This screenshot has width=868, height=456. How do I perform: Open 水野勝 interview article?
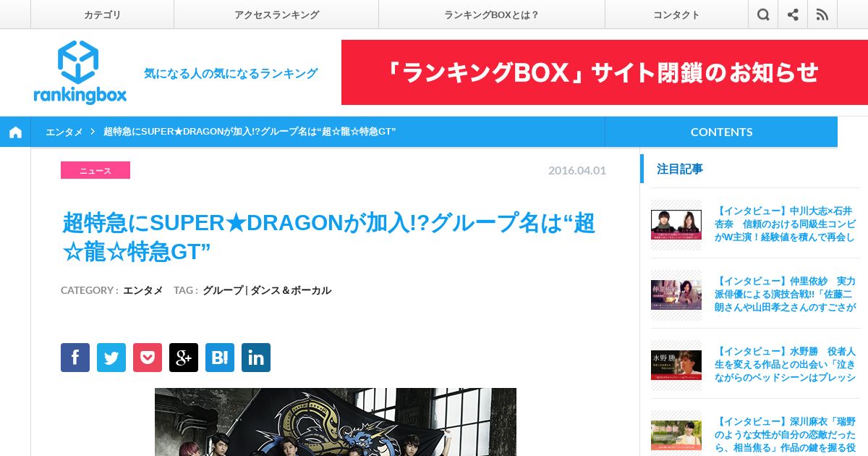[785, 364]
